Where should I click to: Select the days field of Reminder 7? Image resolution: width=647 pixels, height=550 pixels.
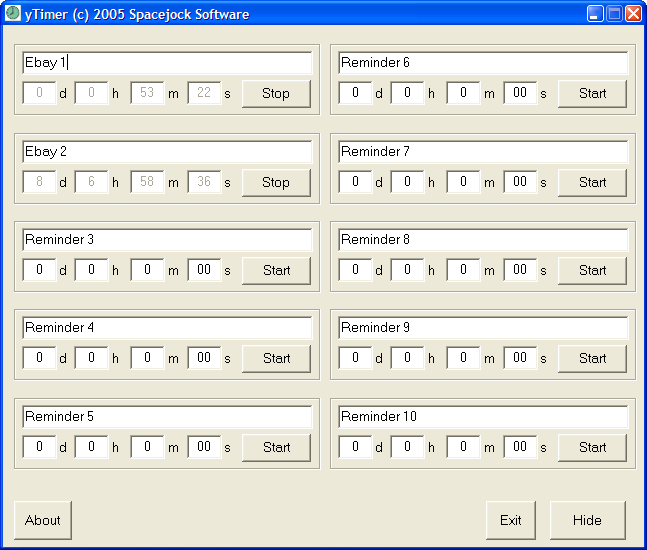[355, 182]
